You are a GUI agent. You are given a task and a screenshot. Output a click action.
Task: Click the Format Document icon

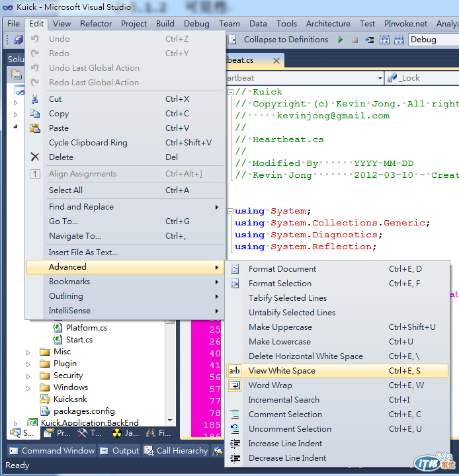pos(235,269)
